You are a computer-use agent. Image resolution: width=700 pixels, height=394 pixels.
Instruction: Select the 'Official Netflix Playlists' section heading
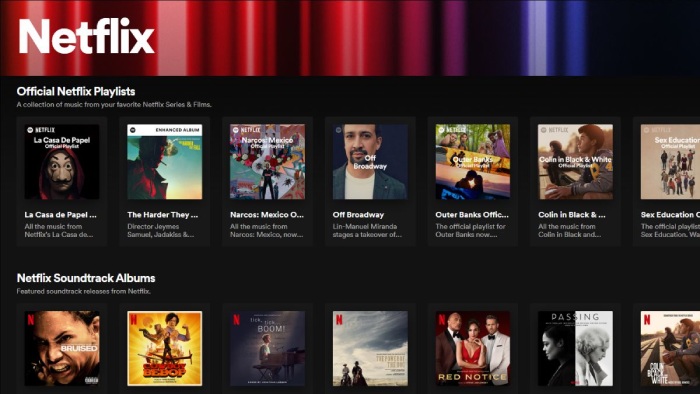76,91
